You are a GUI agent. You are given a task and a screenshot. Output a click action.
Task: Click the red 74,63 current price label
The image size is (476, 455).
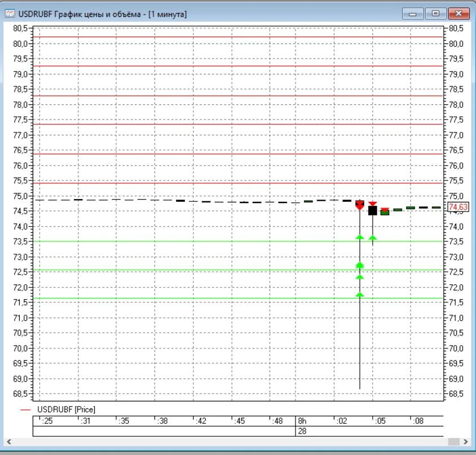pos(458,207)
